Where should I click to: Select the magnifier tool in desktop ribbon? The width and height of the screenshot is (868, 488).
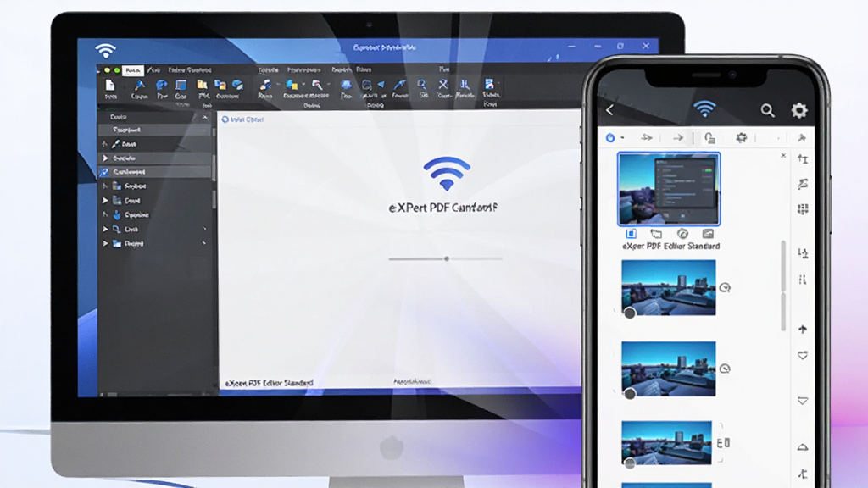pos(422,85)
